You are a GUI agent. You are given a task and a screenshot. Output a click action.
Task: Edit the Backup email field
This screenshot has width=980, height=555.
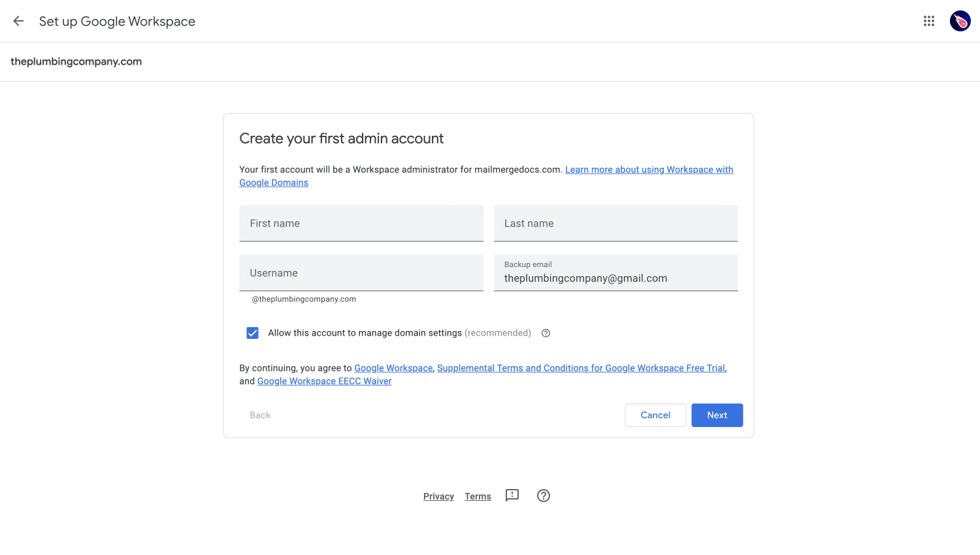tap(615, 273)
